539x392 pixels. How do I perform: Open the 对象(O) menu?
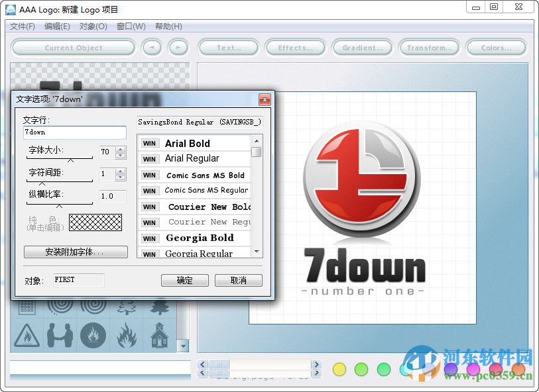93,26
